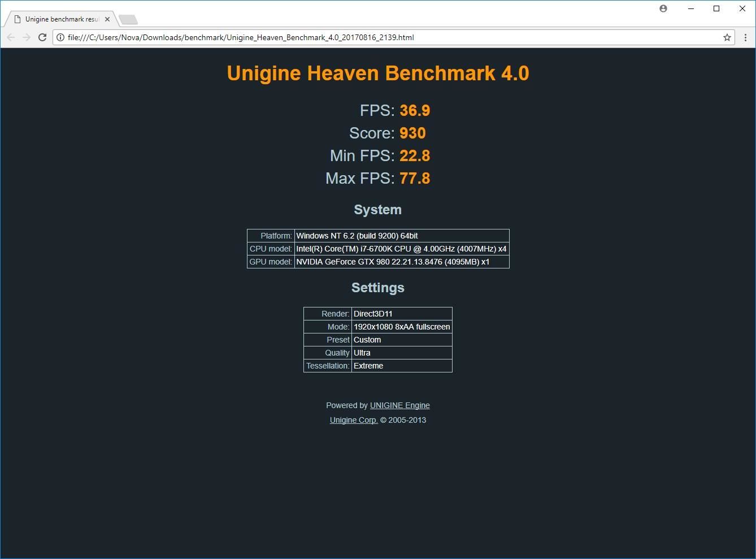Image resolution: width=756 pixels, height=559 pixels.
Task: Open a new tab with the new-tab button
Action: (x=128, y=20)
